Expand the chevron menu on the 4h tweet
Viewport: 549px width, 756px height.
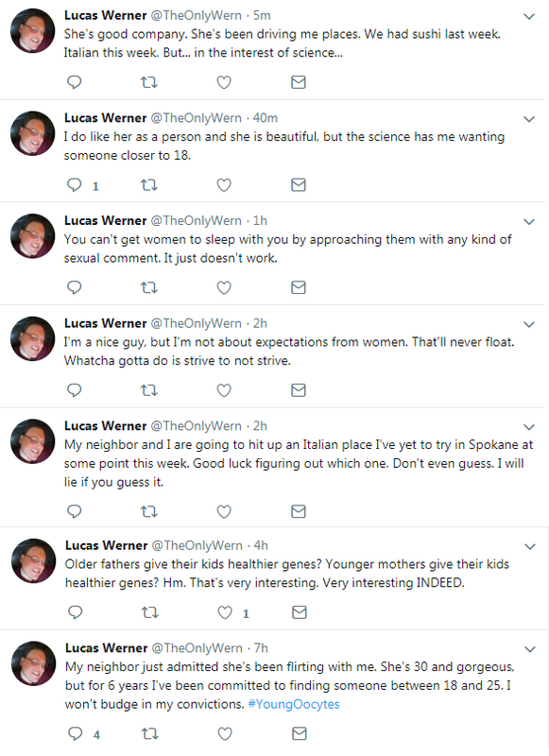pos(530,547)
